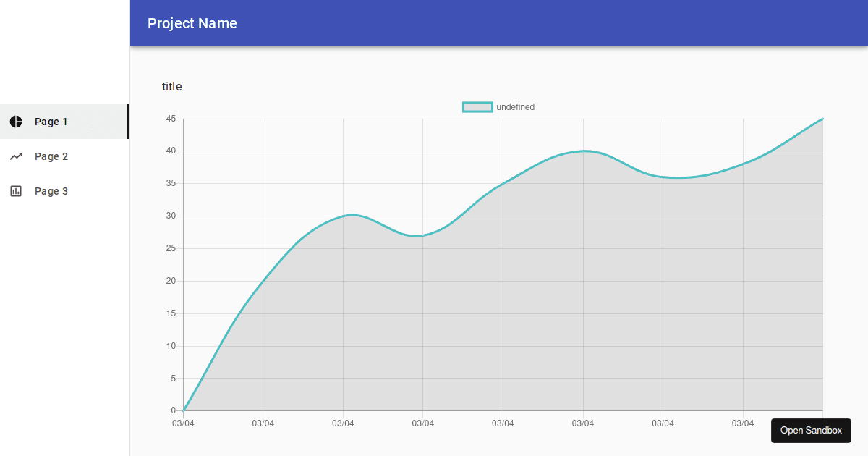Screen dimensions: 868x456
Task: Select the arrow trend icon in the navigation panel
Action: pyautogui.click(x=15, y=156)
